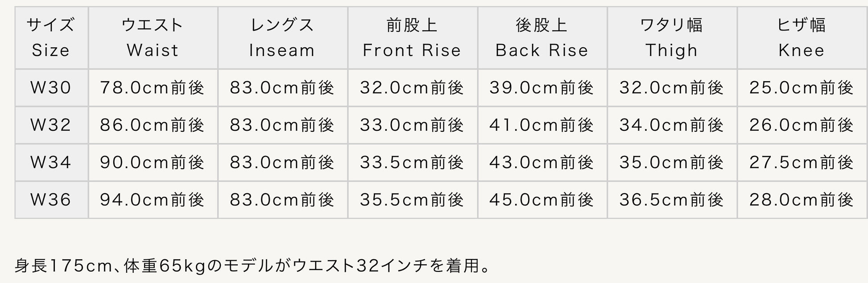Select the ウエスト Waist header cell
Screen dimensions: 868x283
pyautogui.click(x=153, y=37)
